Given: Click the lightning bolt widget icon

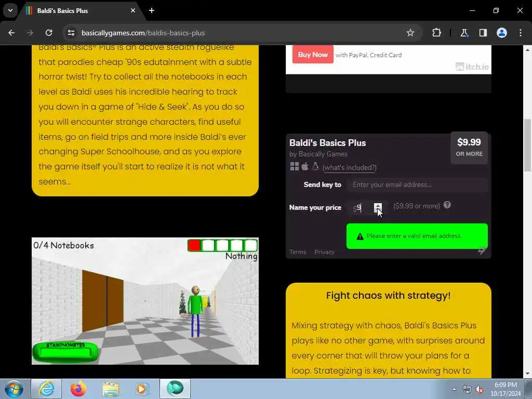Looking at the screenshot, I should point(482,251).
